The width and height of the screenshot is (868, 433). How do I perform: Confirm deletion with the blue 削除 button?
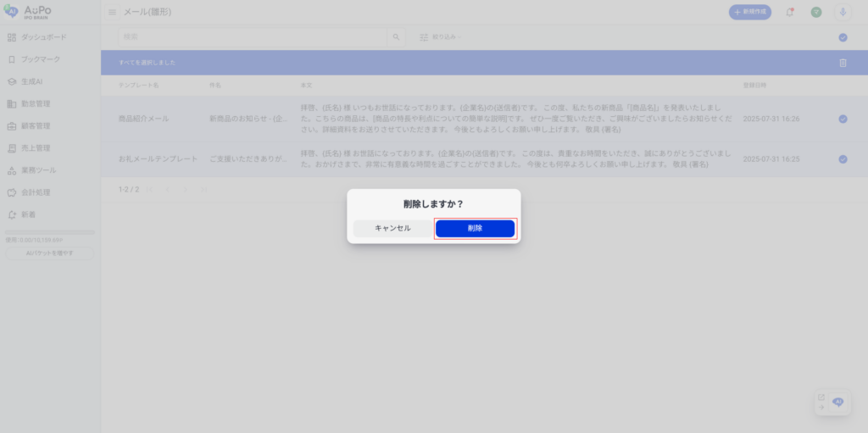pos(475,229)
